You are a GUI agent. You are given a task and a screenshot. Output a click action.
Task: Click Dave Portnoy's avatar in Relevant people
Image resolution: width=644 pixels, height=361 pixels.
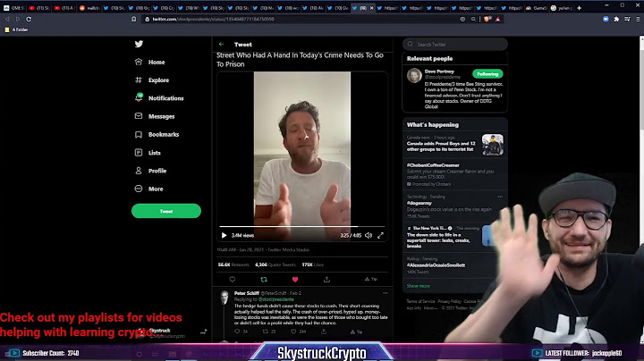pos(414,75)
